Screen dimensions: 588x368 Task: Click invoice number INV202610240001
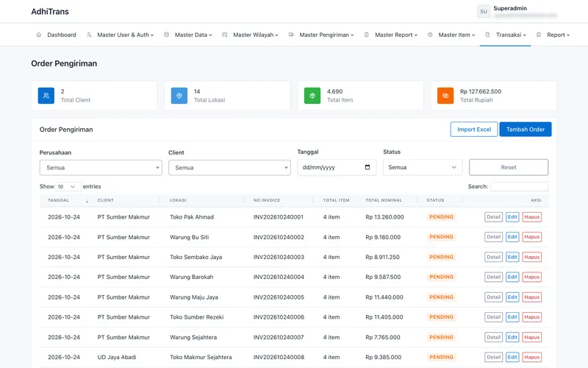279,217
